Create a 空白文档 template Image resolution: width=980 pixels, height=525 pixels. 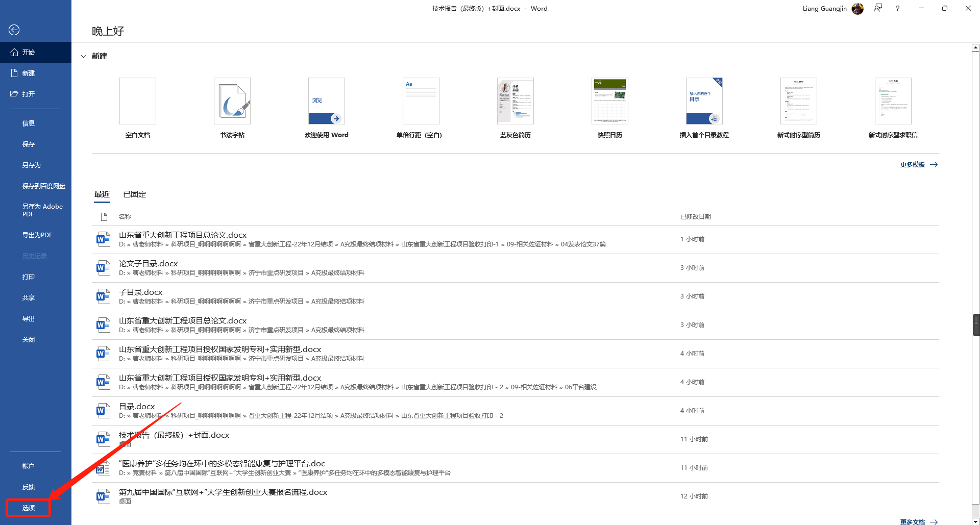click(x=138, y=108)
